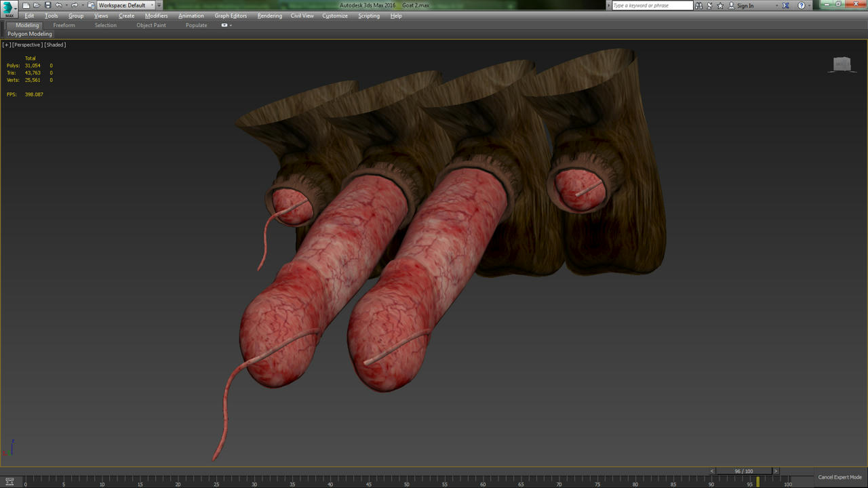Open the Create menu
The width and height of the screenshot is (868, 488).
[x=127, y=16]
